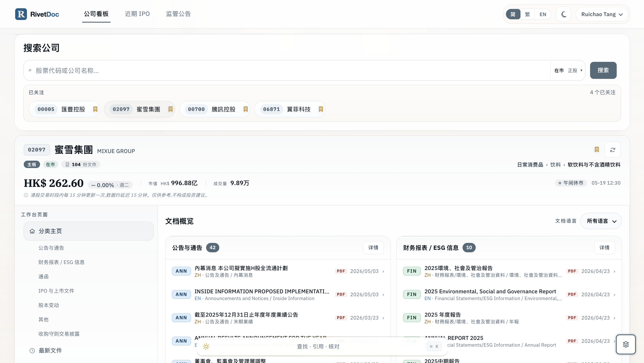Click the ⌘K shortcut badge

(434, 346)
